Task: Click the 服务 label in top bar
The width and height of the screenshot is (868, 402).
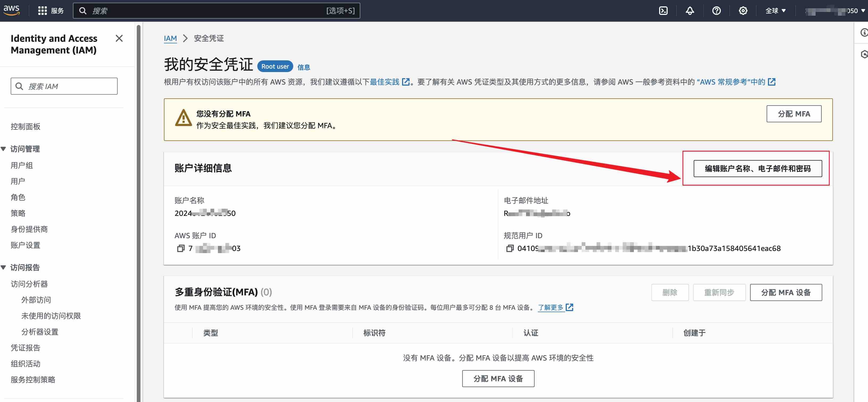Action: coord(57,11)
